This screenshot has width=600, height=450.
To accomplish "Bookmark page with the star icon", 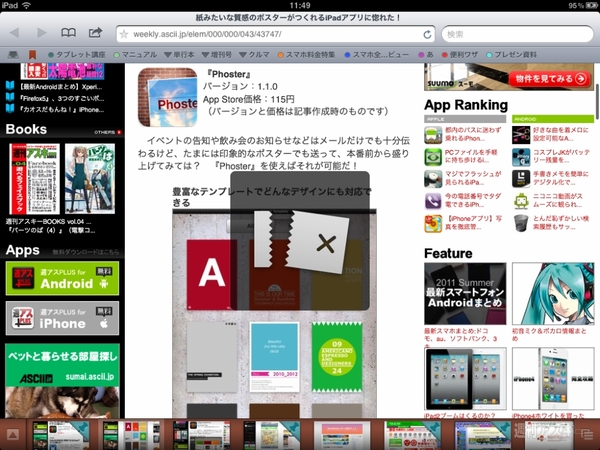I will (x=124, y=34).
